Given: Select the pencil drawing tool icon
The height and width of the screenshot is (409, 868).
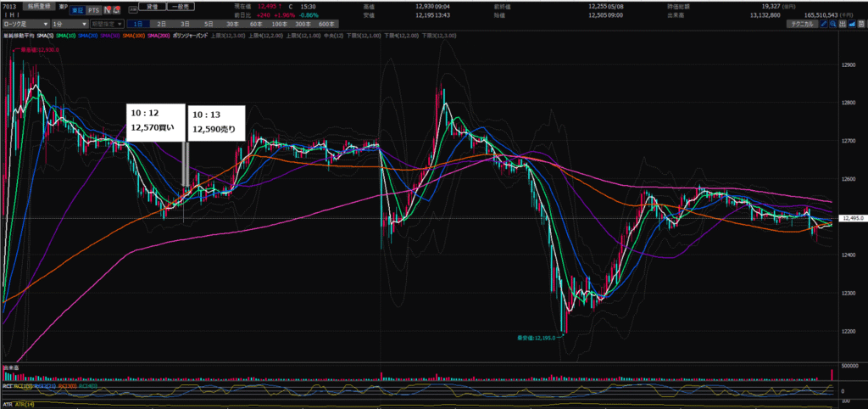Looking at the screenshot, I should point(824,25).
